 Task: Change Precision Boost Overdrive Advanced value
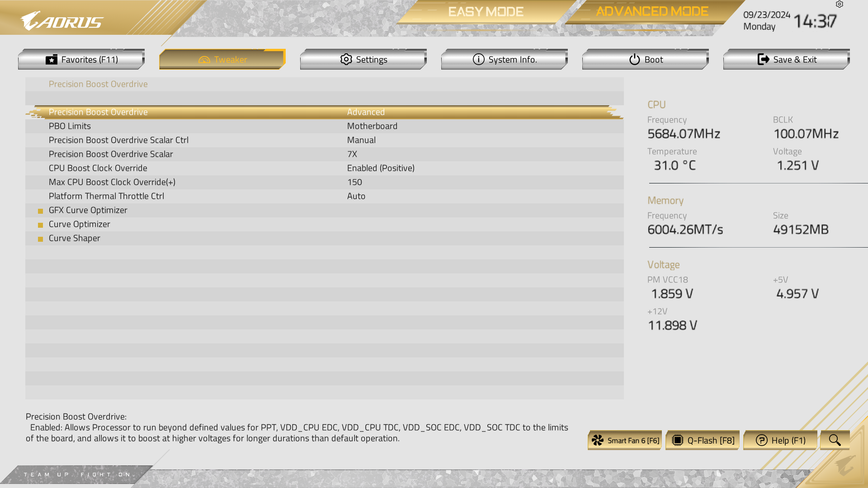coord(366,112)
